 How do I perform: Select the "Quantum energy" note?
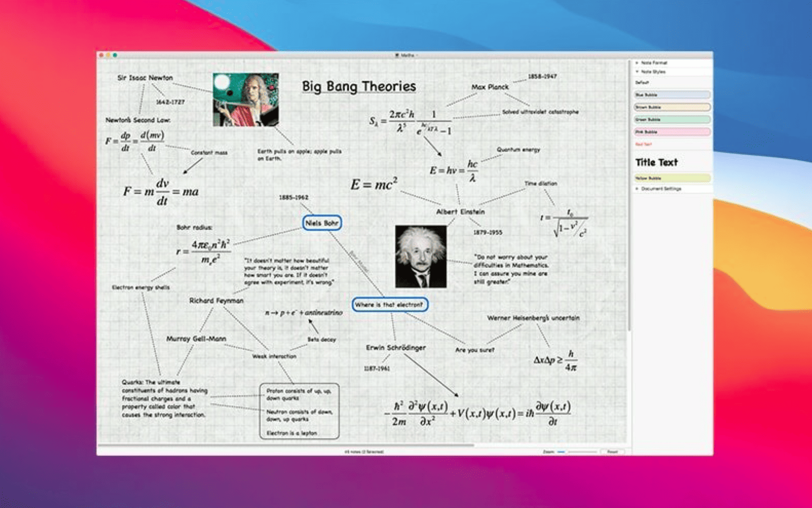518,149
